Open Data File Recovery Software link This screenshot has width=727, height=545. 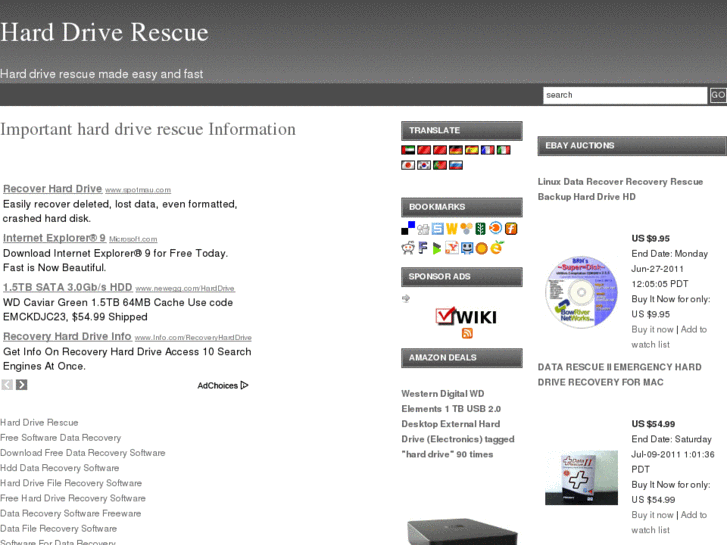coord(58,529)
